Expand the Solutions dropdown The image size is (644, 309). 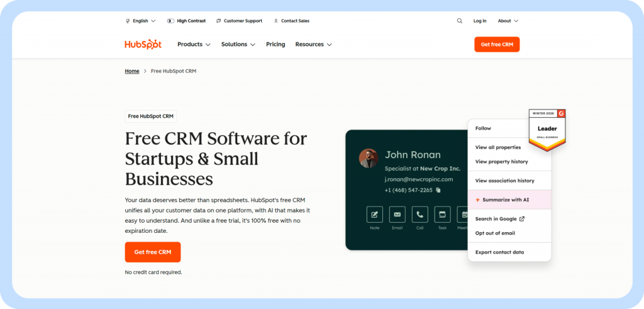coord(238,45)
